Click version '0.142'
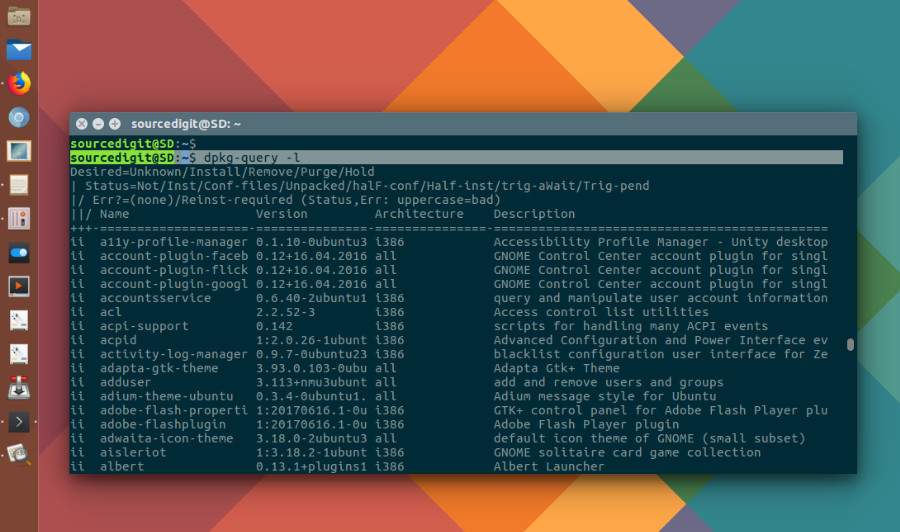The image size is (900, 532). coord(274,326)
